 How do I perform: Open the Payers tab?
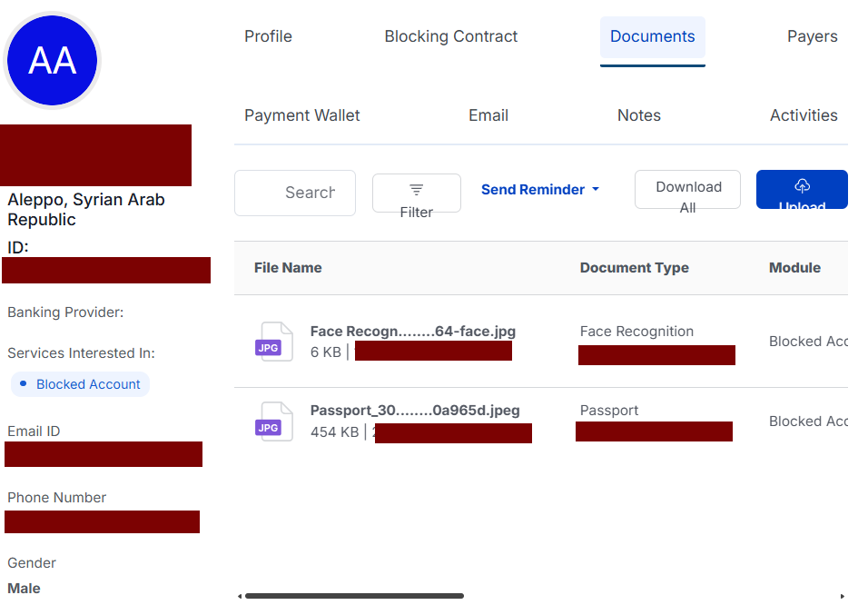click(812, 36)
